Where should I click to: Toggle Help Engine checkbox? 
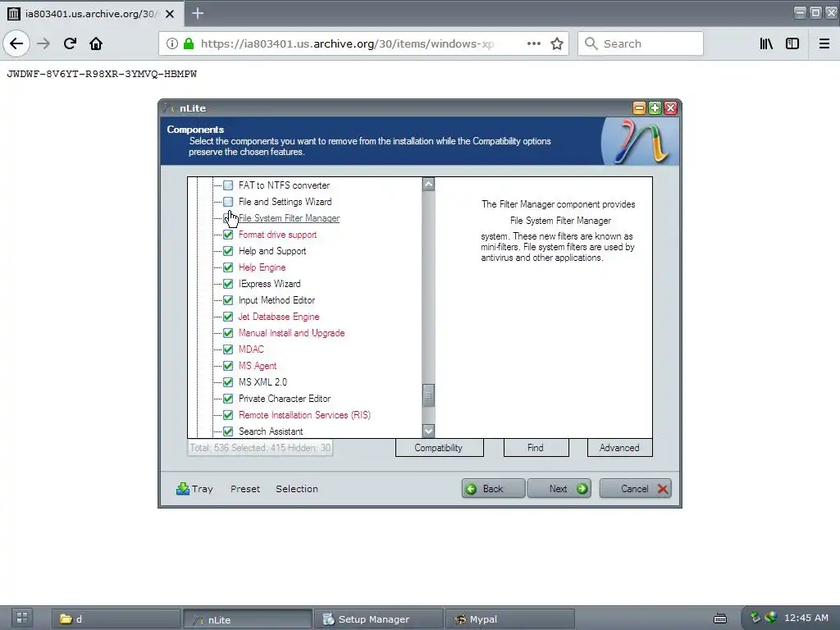(x=228, y=267)
